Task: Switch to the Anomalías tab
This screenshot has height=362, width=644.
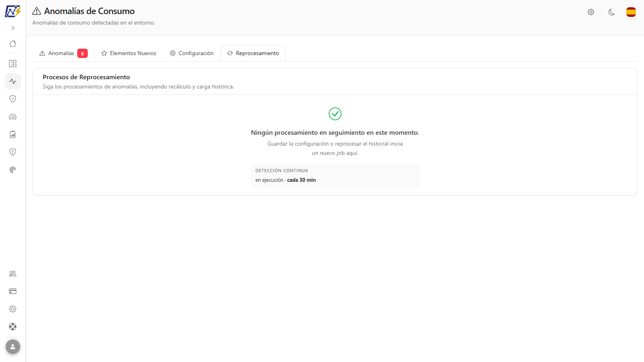Action: (x=63, y=53)
